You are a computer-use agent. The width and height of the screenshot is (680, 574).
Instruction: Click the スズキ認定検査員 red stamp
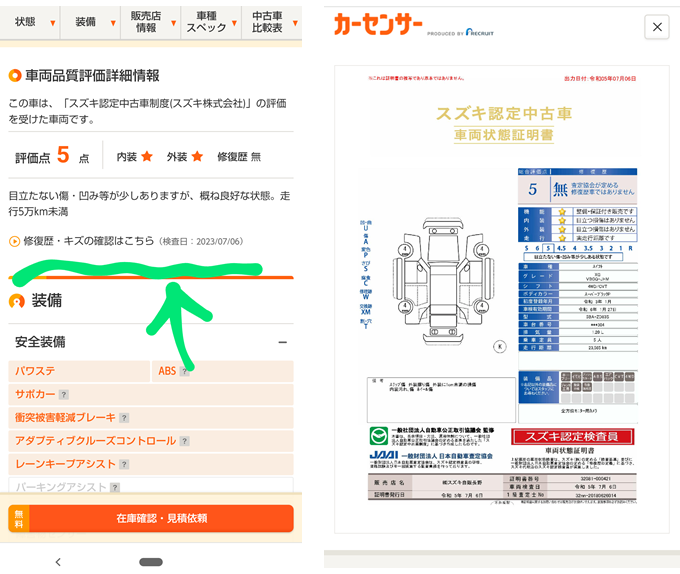click(572, 437)
